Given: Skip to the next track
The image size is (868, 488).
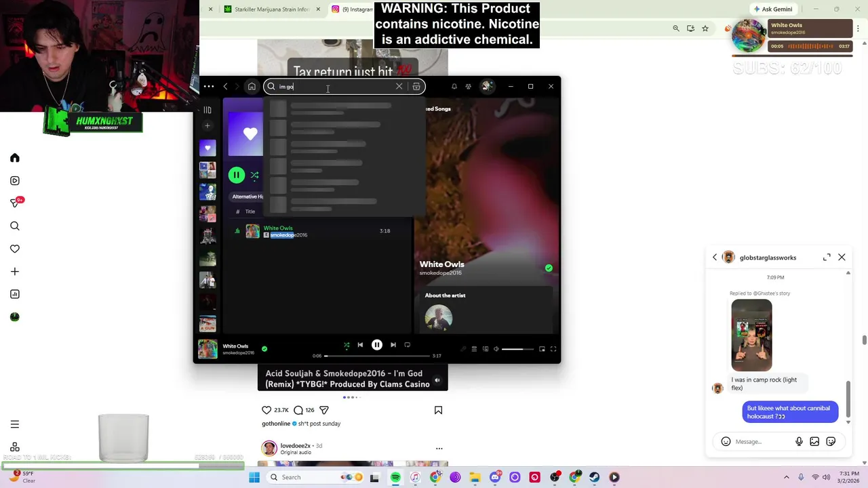Looking at the screenshot, I should click(393, 345).
